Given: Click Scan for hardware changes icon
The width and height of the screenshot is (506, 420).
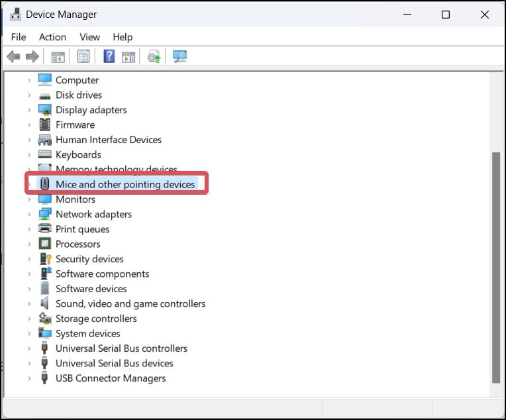Looking at the screenshot, I should (179, 57).
